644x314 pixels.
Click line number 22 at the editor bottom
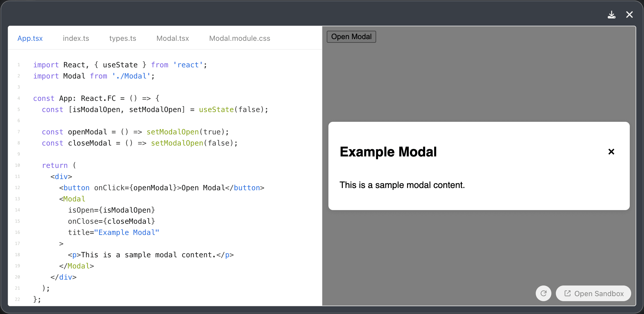[x=17, y=299]
